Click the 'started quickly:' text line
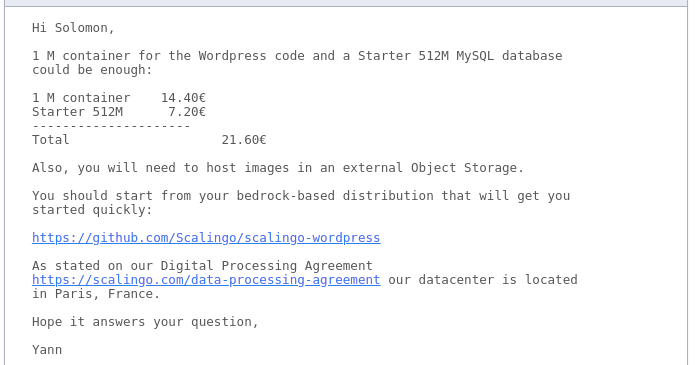 [x=92, y=210]
